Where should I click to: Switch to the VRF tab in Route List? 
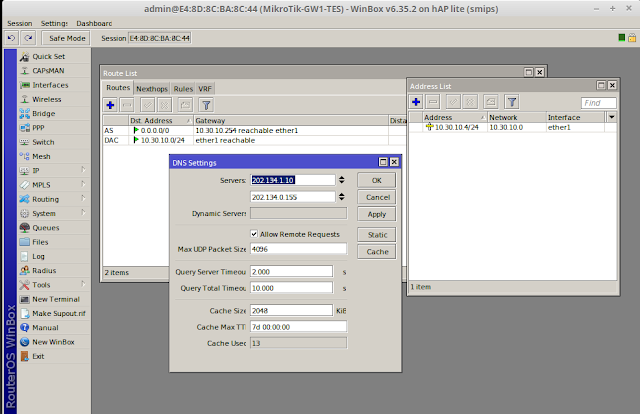click(x=205, y=89)
